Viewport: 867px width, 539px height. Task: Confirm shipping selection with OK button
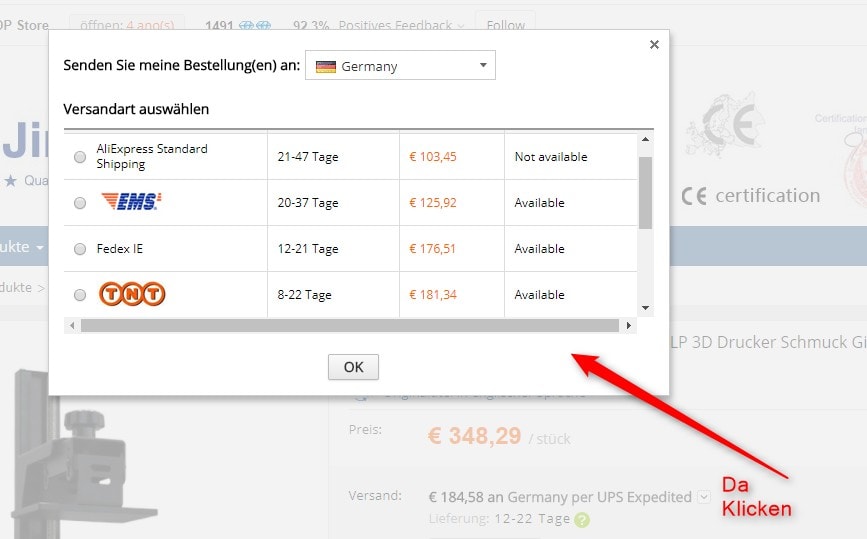pyautogui.click(x=353, y=367)
